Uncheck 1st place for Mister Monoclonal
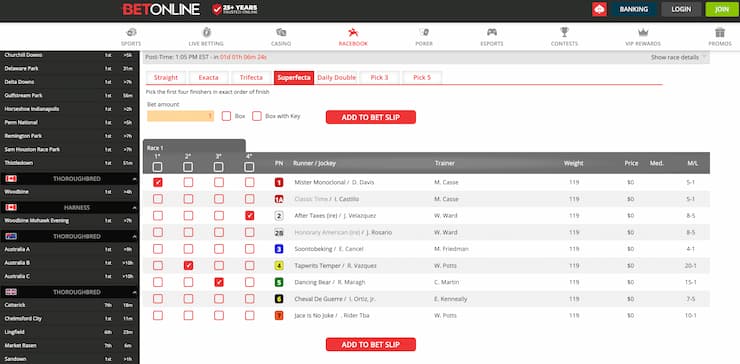 coord(158,182)
